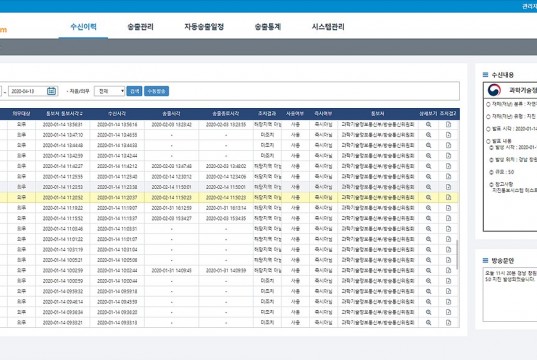Click the 송출시각 column header

tap(171, 114)
